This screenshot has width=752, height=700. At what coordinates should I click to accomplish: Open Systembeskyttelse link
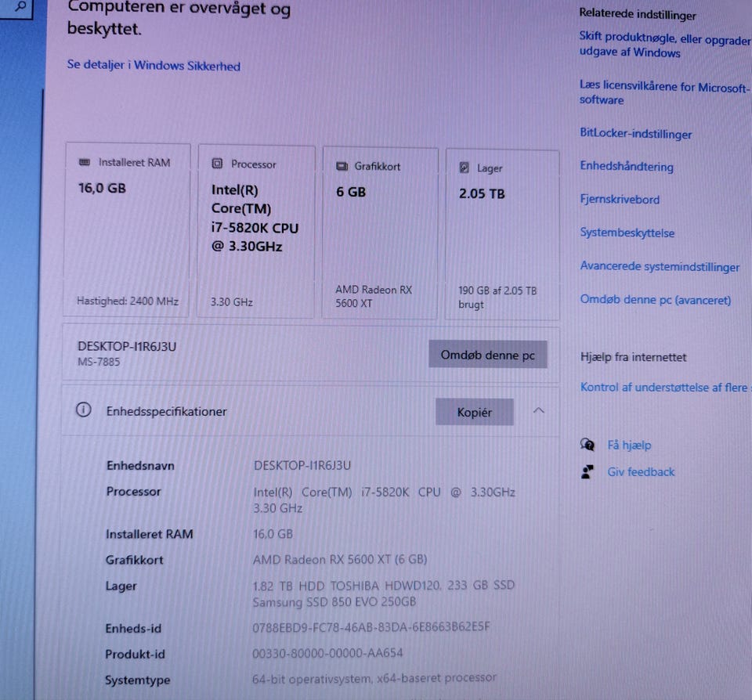coord(627,233)
